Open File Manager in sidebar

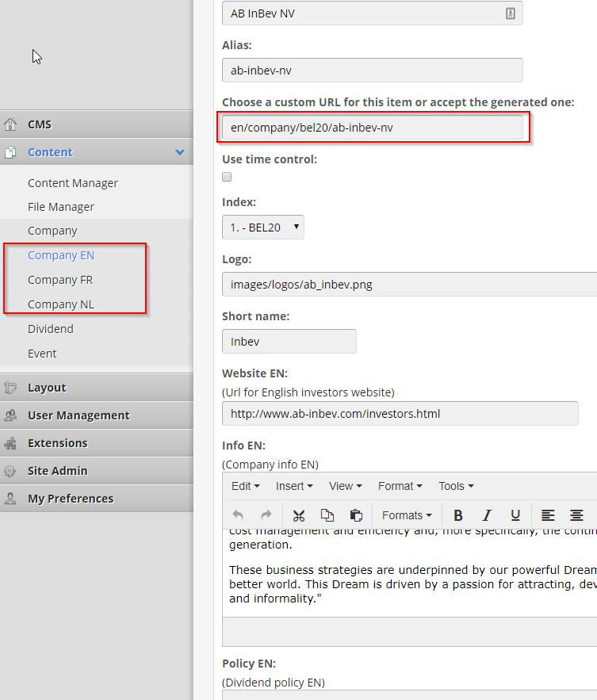61,207
